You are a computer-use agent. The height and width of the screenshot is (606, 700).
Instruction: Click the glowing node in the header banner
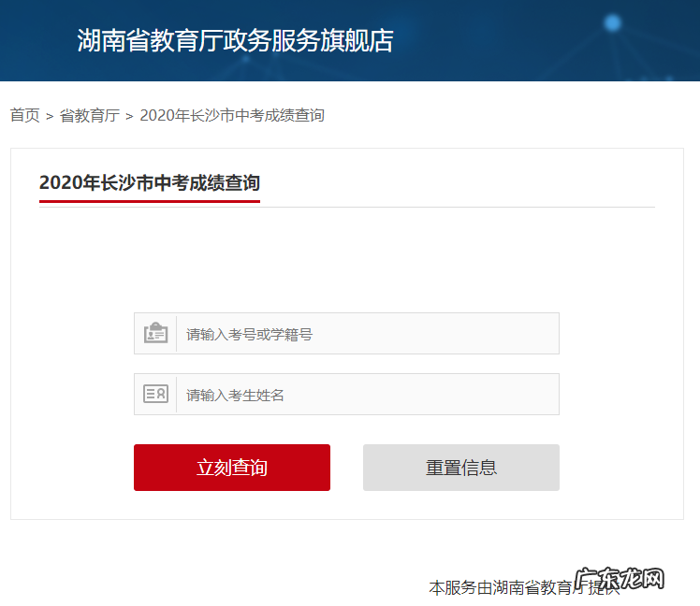coord(613,22)
